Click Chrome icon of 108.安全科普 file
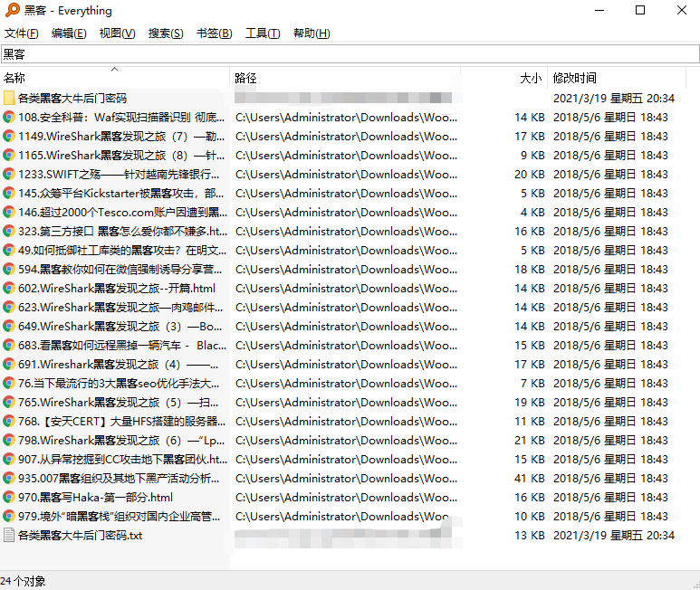The width and height of the screenshot is (700, 590). 8,118
